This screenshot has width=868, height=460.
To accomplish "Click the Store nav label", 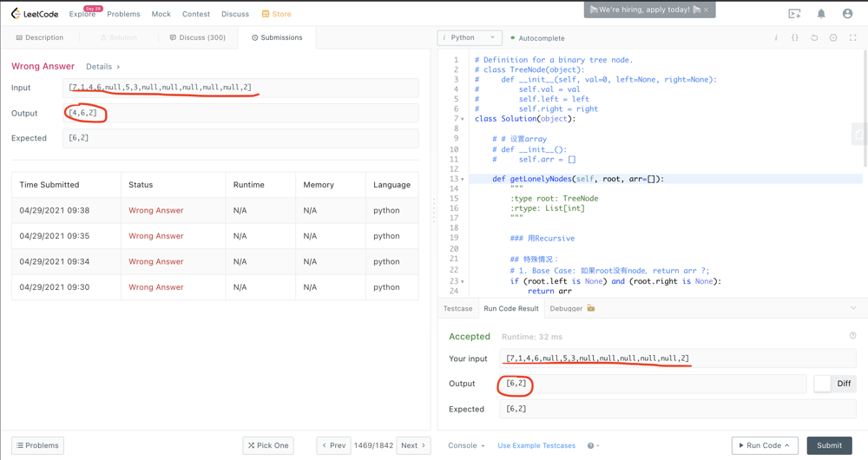I will [281, 14].
